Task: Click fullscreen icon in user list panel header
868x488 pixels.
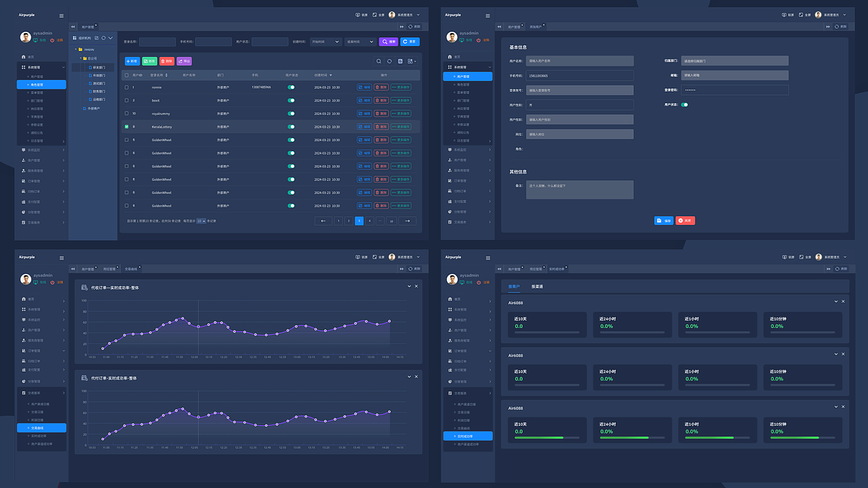Action: (375, 14)
